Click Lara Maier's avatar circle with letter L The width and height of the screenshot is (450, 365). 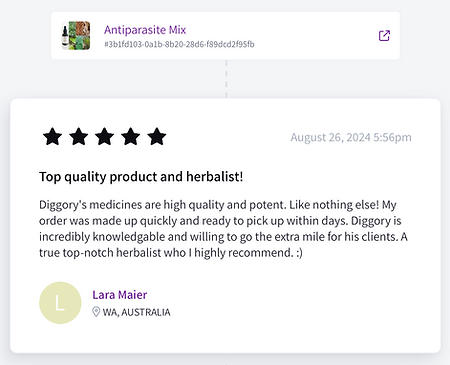tap(60, 303)
